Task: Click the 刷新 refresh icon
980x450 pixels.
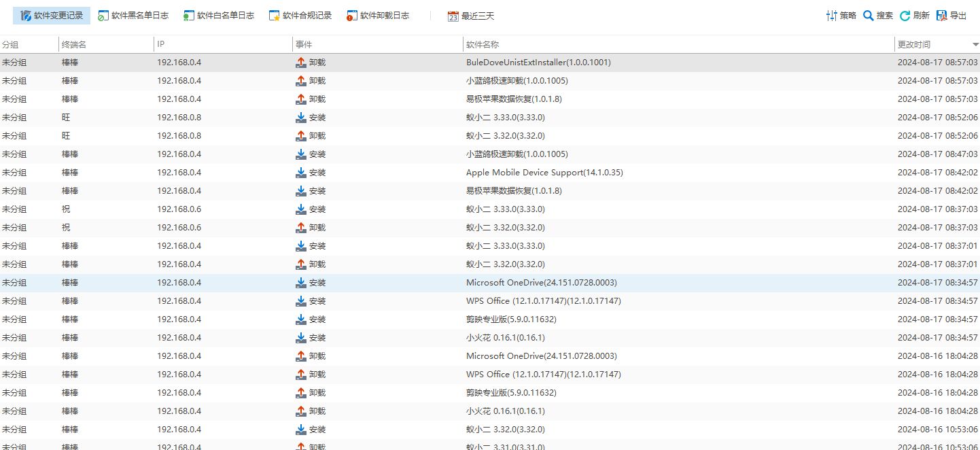Action: 905,16
